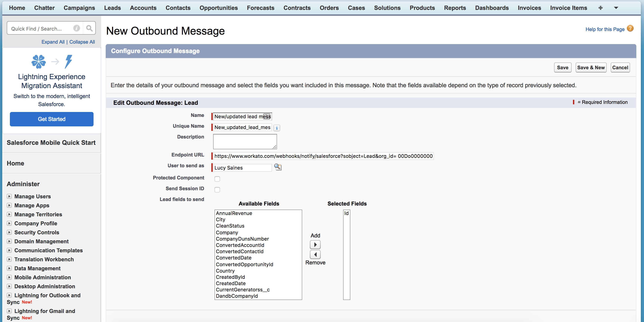Click the Save button
644x322 pixels.
pos(563,67)
